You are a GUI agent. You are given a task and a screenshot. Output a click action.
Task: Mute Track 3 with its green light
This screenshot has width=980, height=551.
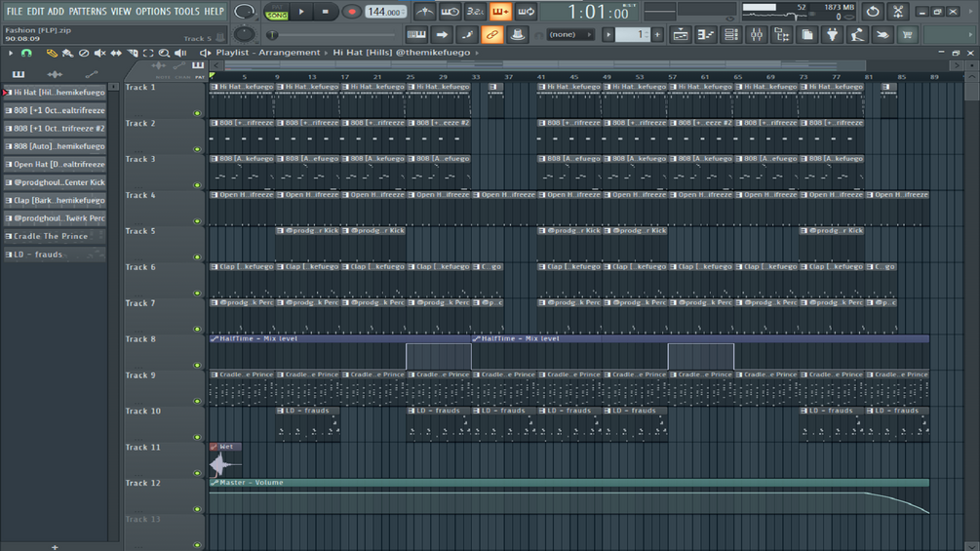[x=198, y=185]
